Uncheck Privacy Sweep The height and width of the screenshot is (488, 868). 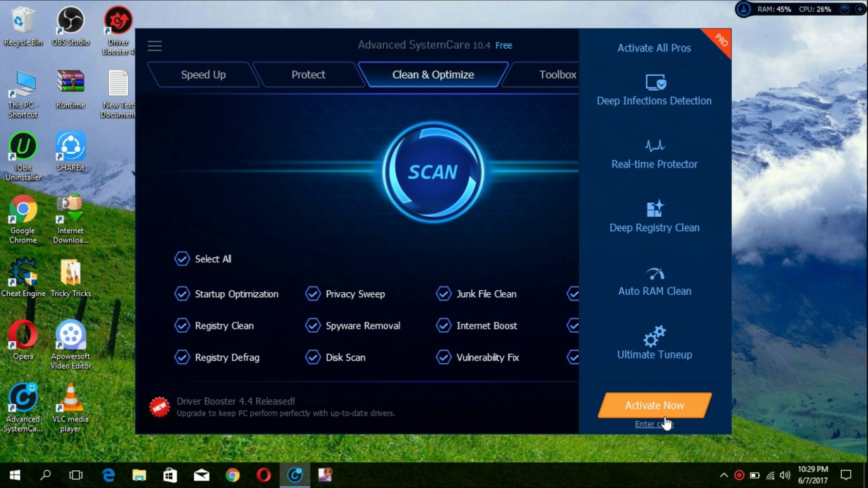313,294
